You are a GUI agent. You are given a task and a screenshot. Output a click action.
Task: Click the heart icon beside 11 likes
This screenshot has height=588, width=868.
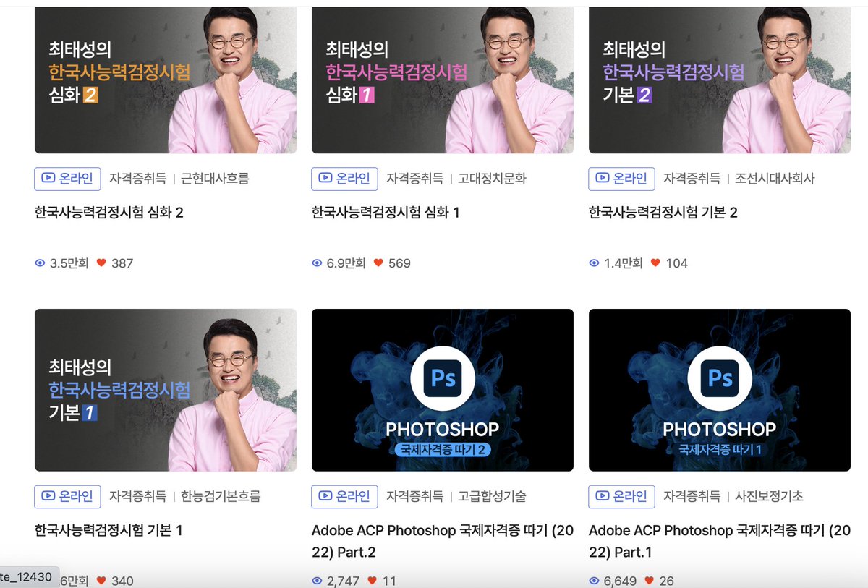[372, 580]
